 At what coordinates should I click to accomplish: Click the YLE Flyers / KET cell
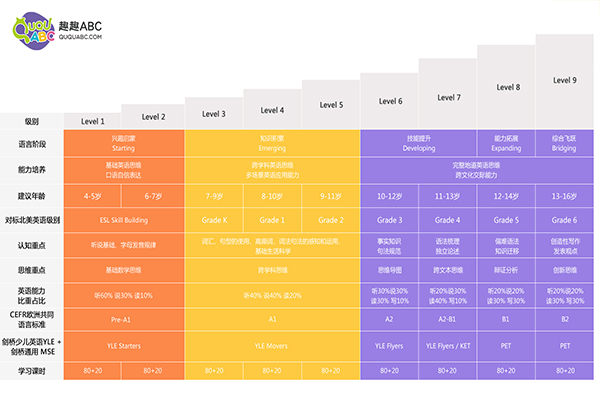pos(447,346)
